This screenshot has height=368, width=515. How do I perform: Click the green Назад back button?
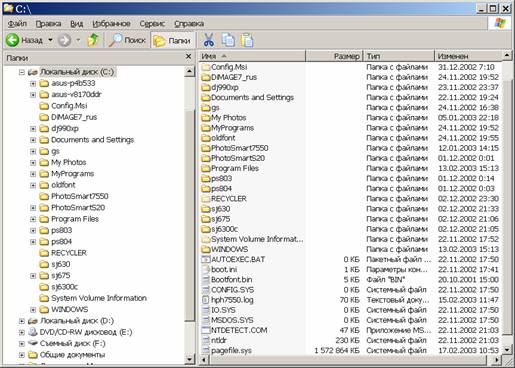24,40
